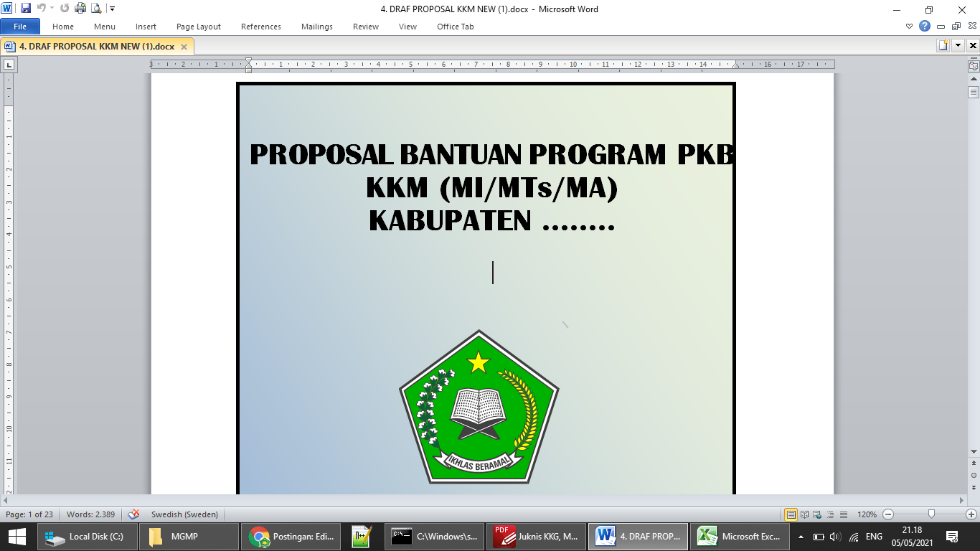The height and width of the screenshot is (551, 980).
Task: Open the MGMP folder taskbar item
Action: point(188,536)
